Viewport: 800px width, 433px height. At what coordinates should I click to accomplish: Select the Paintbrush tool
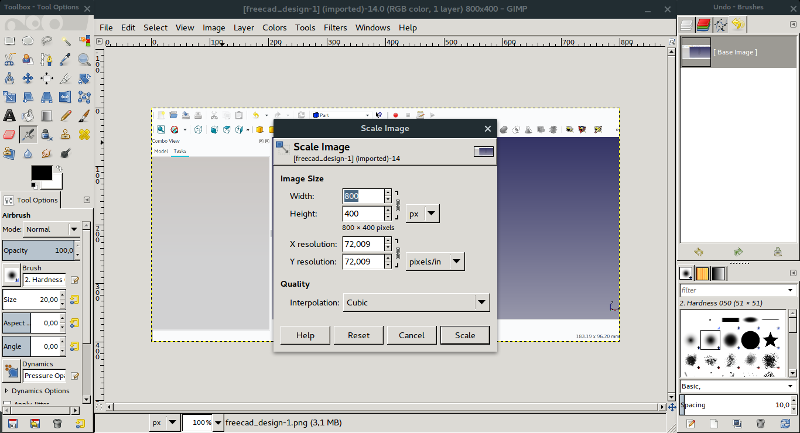point(84,116)
